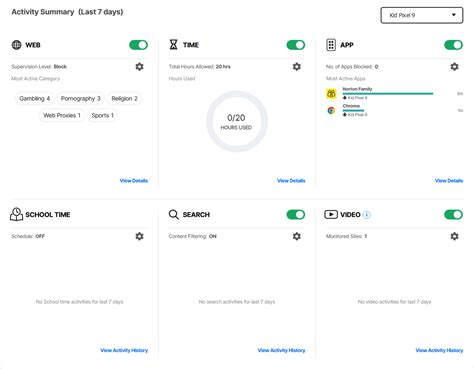Click 'Hours Used' label in Time card
The width and height of the screenshot is (474, 369).
click(x=182, y=79)
